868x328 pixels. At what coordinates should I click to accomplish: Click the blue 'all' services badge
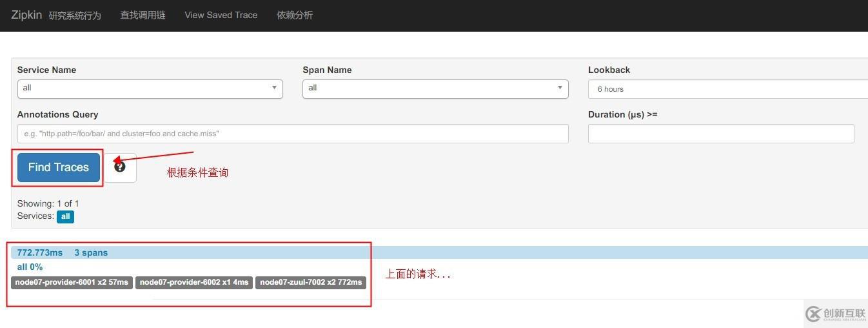tap(65, 216)
